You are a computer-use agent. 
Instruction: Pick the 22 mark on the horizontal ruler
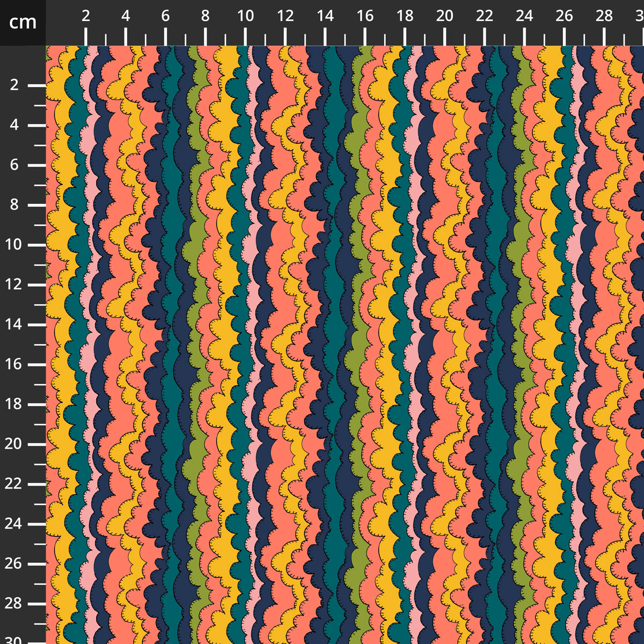(x=484, y=16)
